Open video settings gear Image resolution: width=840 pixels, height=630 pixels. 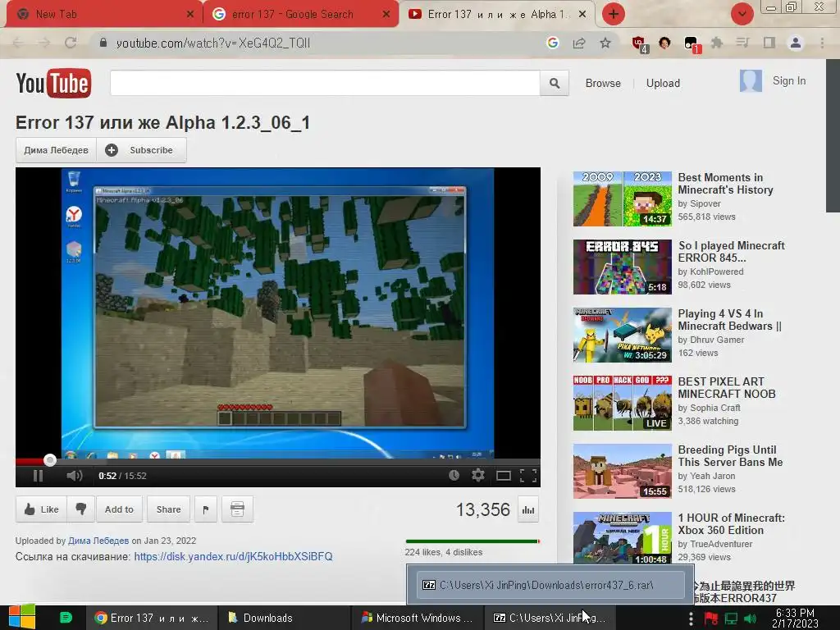[478, 475]
